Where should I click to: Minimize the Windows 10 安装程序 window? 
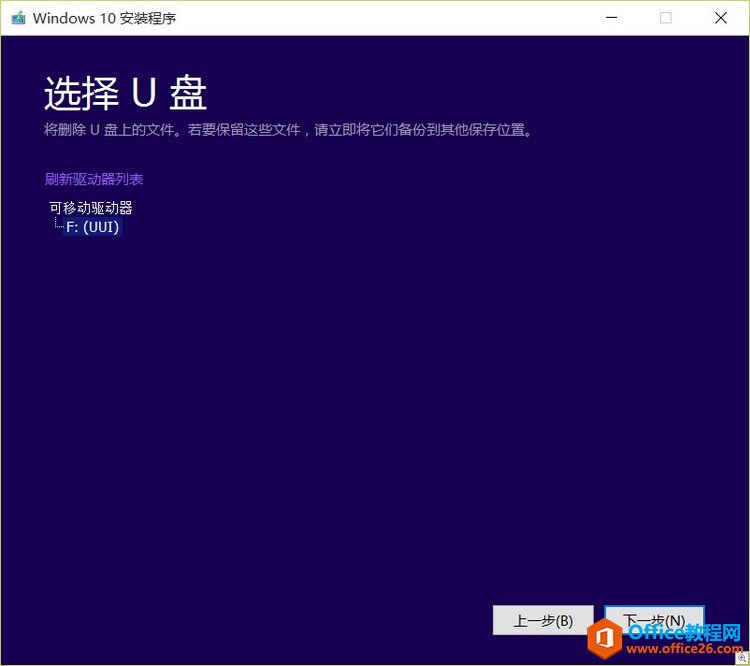[611, 18]
